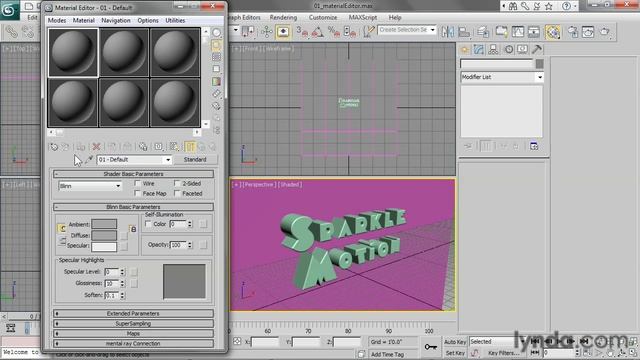Open the Render Setup icon

coord(573,32)
